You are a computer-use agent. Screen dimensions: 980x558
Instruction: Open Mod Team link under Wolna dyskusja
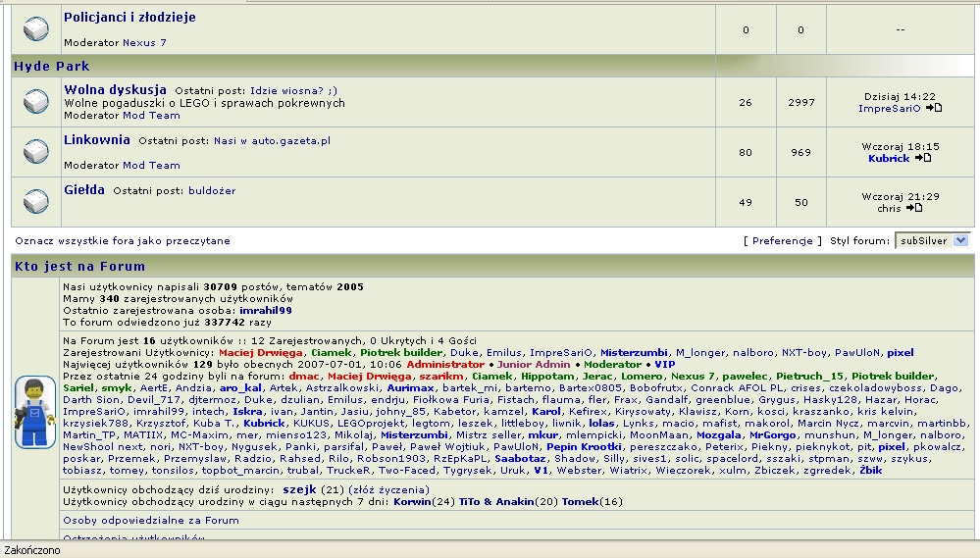[151, 115]
